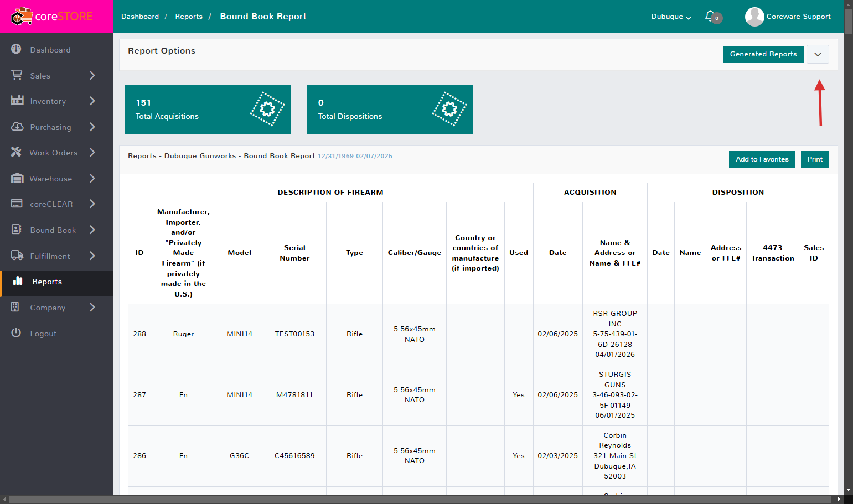The image size is (853, 504).
Task: Click the Fulfillment truck icon
Action: point(17,256)
